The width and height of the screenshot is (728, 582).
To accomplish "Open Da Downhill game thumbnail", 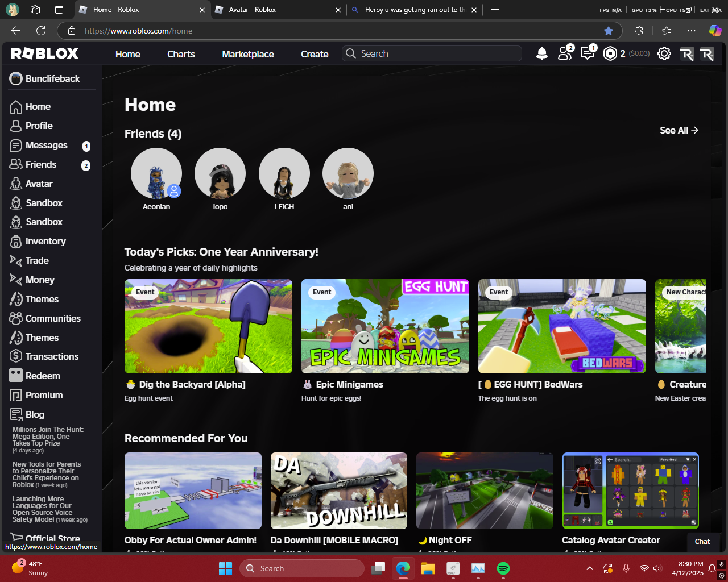I will (x=339, y=490).
